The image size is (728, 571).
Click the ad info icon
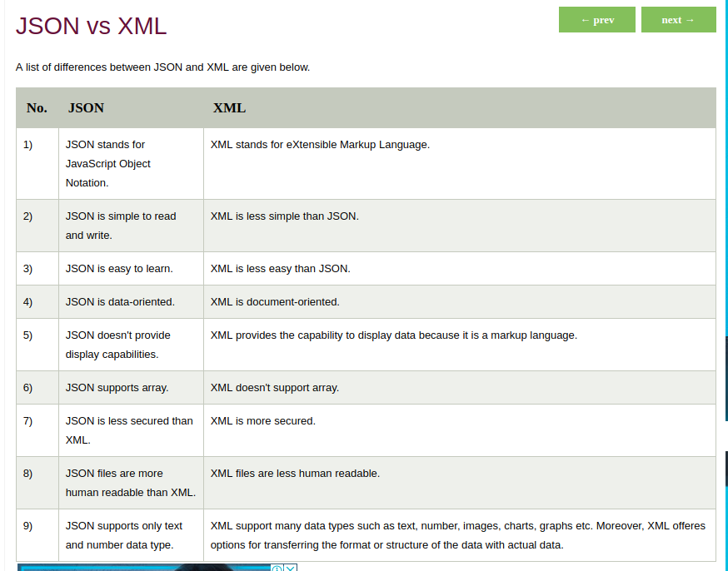[x=277, y=568]
